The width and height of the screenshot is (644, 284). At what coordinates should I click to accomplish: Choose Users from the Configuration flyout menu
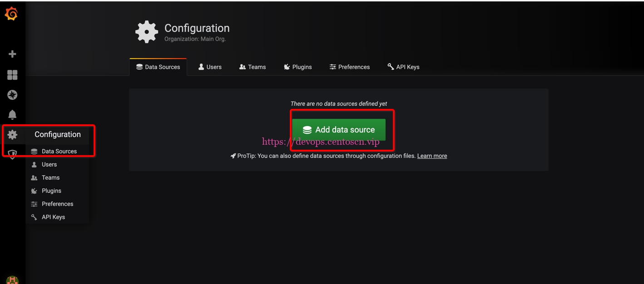[x=49, y=164]
